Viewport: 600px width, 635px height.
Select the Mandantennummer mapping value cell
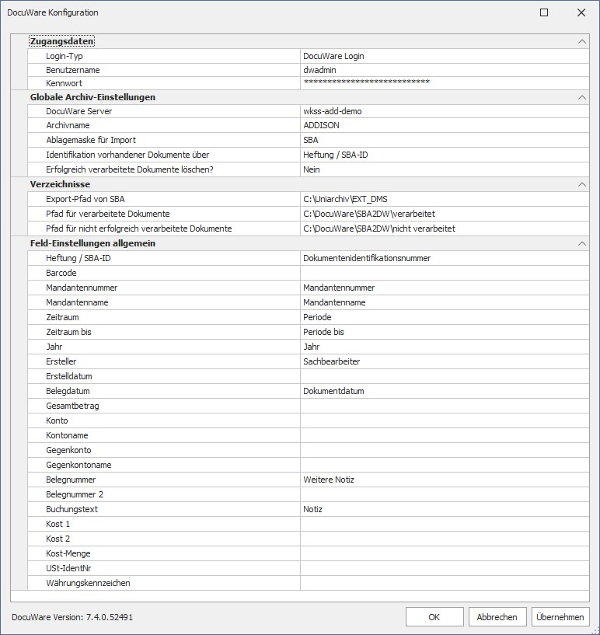445,288
